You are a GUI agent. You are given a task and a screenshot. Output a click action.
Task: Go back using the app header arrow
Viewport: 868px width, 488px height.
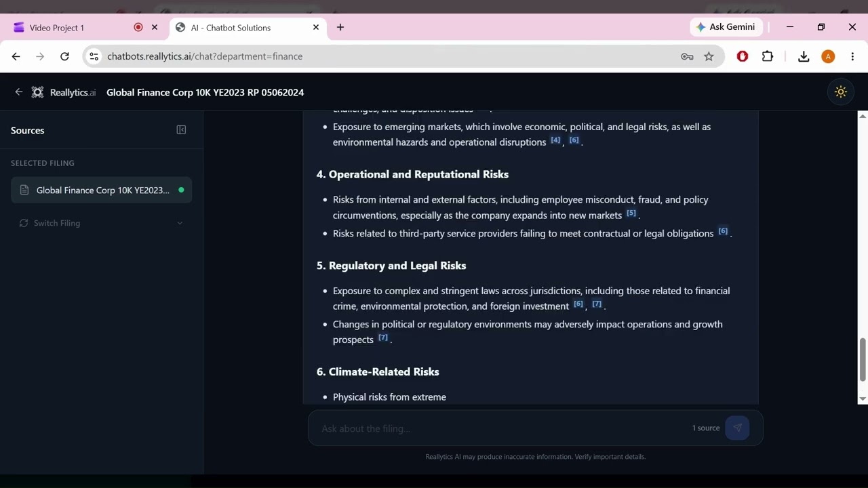18,92
